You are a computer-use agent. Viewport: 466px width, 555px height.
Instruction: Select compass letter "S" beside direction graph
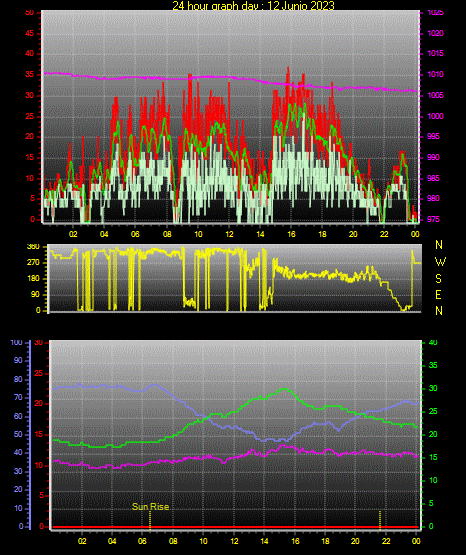point(438,279)
